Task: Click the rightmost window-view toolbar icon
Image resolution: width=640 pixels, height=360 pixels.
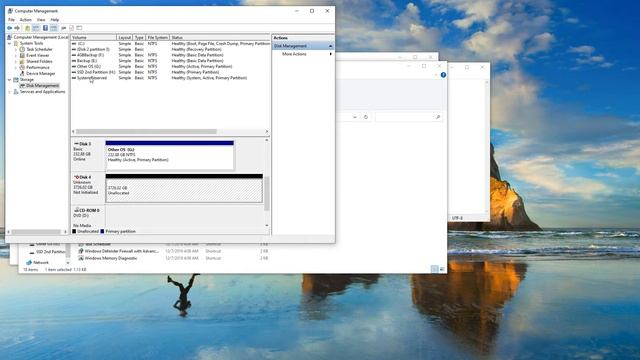Action: tap(79, 28)
